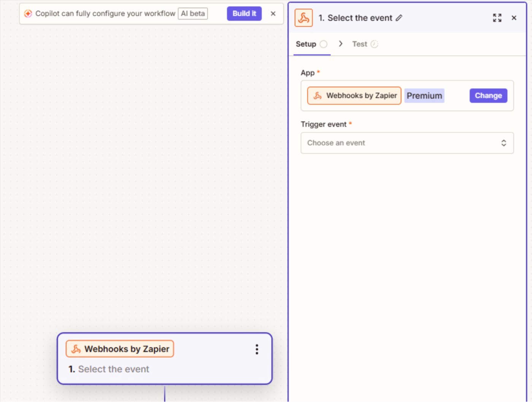Viewport: 532px width, 402px height.
Task: Open the three-dot menu on the trigger step card
Action: coord(257,349)
